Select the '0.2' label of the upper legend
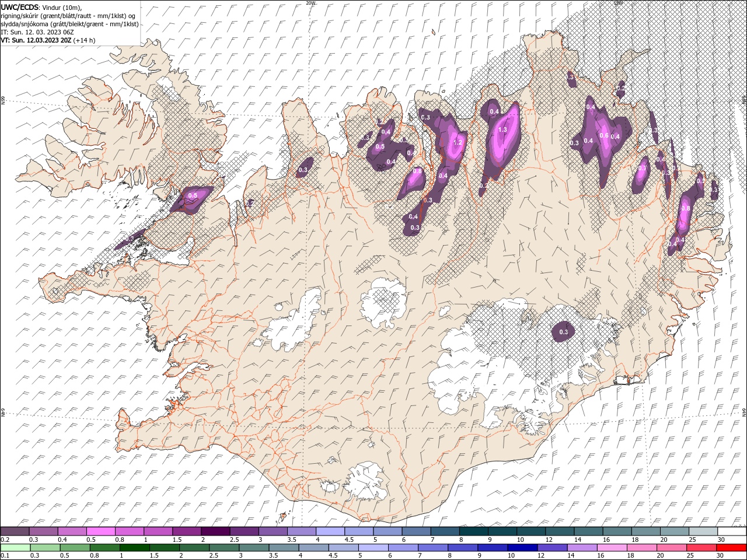Viewport: 747px width, 560px height. point(4,540)
